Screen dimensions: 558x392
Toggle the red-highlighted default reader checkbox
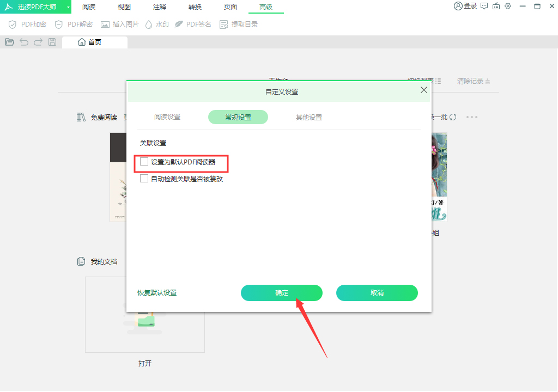tap(144, 162)
